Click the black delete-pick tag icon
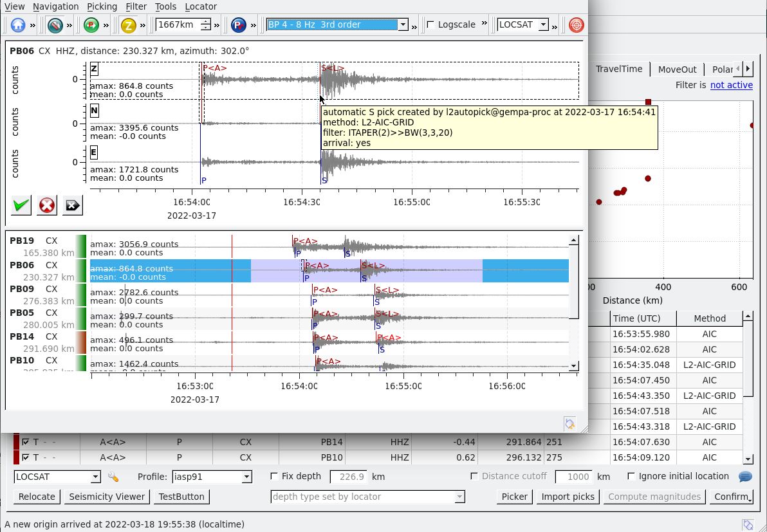 click(x=72, y=205)
